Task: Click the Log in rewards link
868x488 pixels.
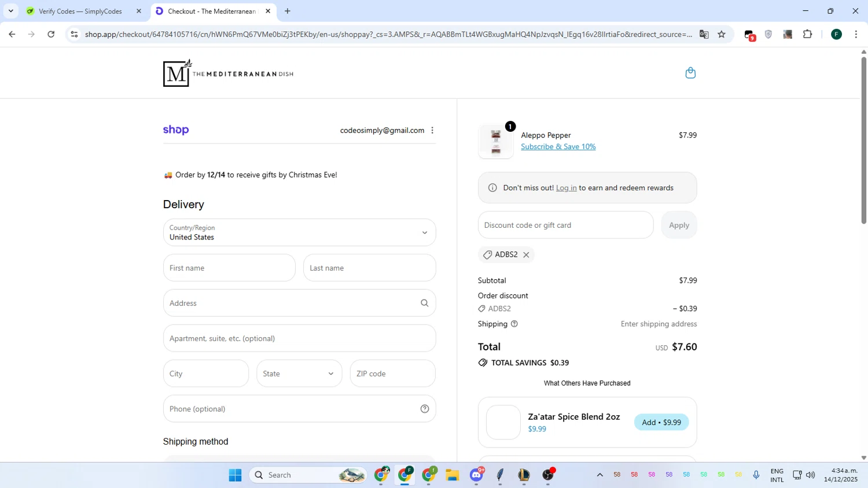Action: 566,188
